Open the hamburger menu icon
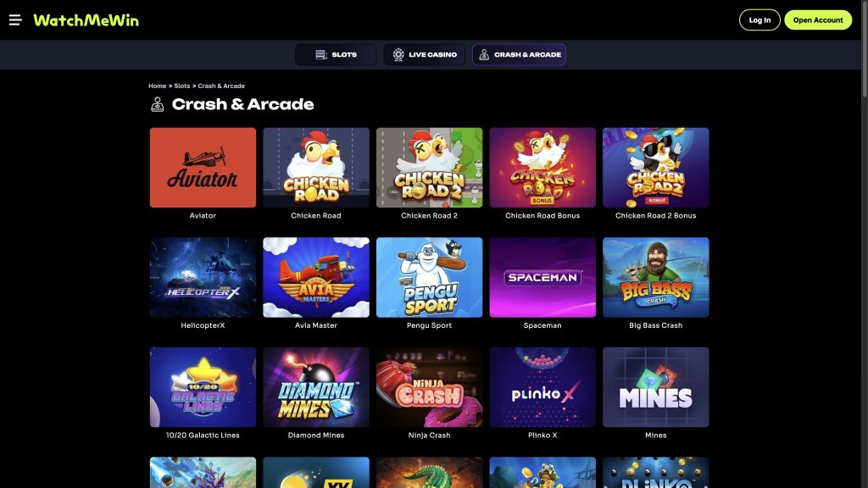 (x=15, y=20)
